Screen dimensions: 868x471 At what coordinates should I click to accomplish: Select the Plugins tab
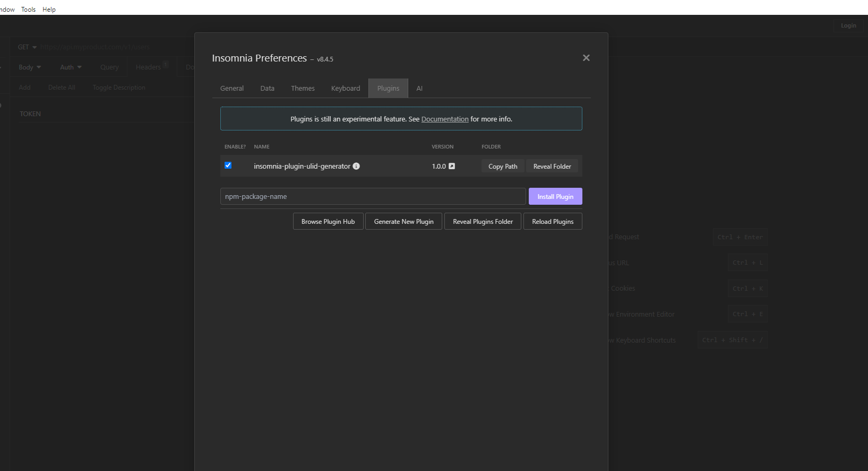[388, 89]
